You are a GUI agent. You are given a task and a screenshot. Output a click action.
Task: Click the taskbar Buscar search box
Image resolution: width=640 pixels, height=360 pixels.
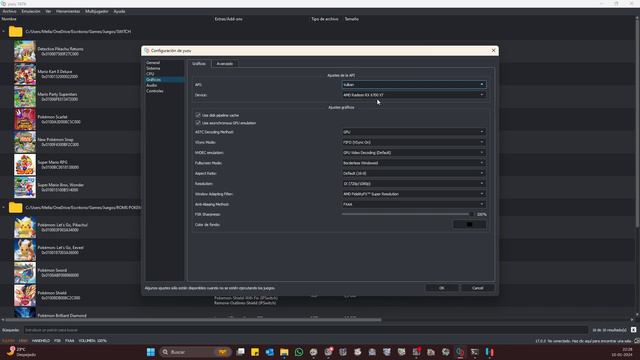coord(195,352)
